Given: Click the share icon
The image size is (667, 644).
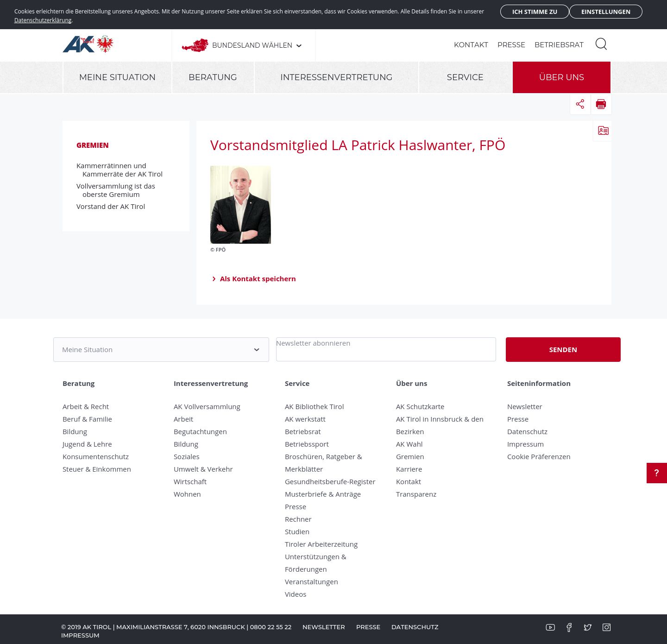Looking at the screenshot, I should (x=580, y=104).
